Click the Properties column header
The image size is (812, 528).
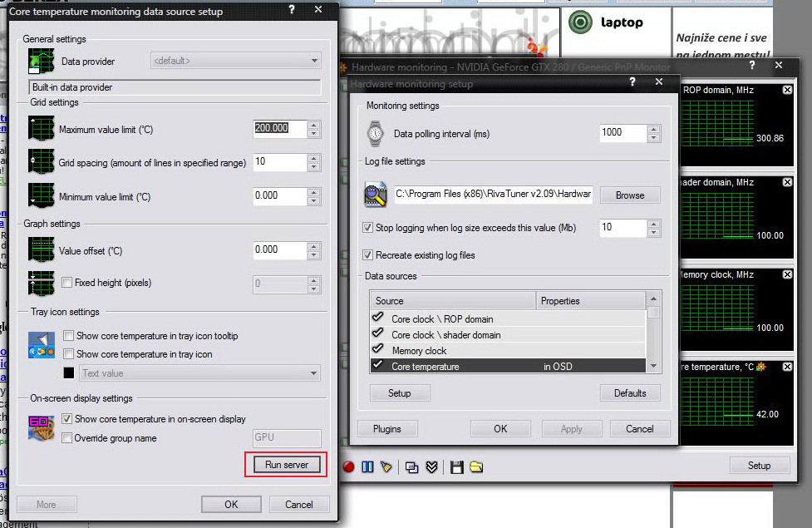590,300
